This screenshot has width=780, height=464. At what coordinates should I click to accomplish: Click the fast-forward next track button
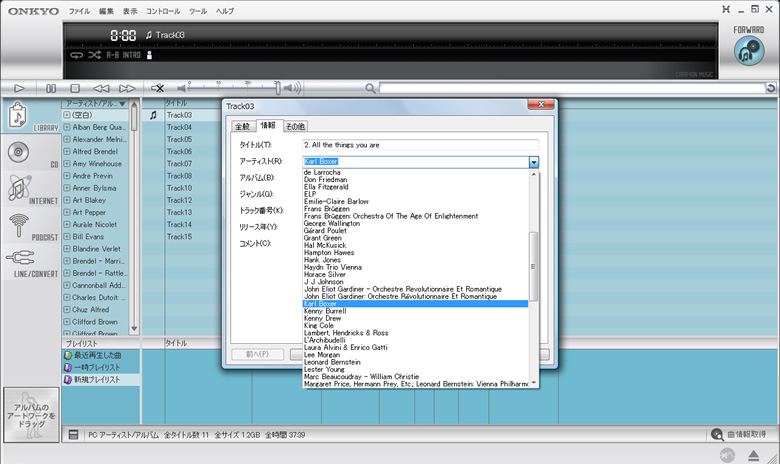tap(127, 89)
